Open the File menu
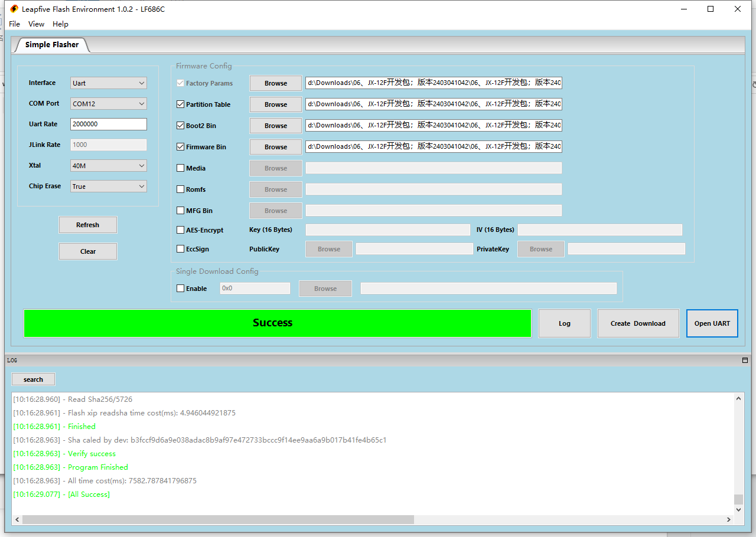Screen dimensions: 756x537 point(14,24)
